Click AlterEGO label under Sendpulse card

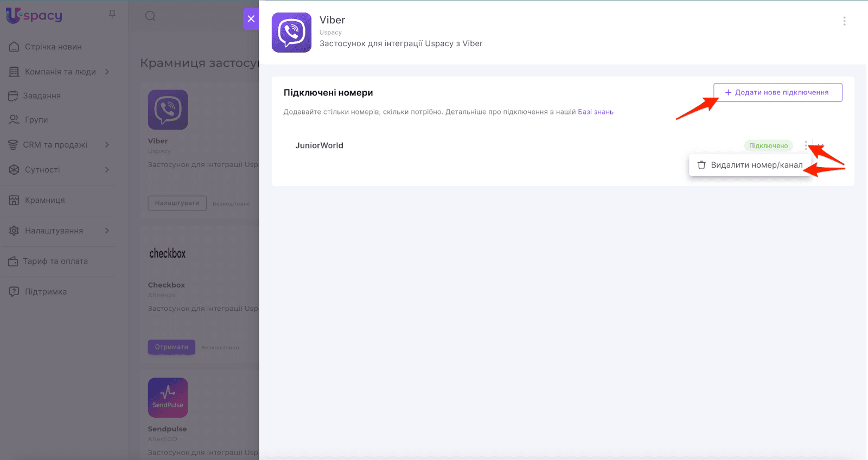[x=163, y=439]
